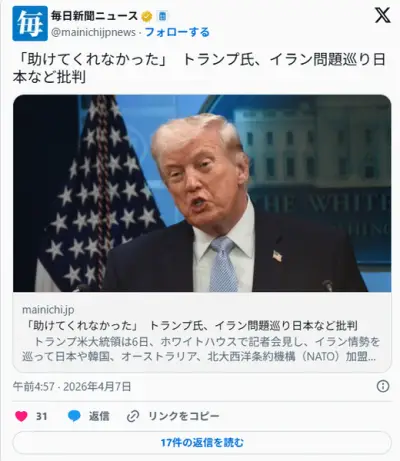Open the tweet headline text

pyautogui.click(x=199, y=68)
